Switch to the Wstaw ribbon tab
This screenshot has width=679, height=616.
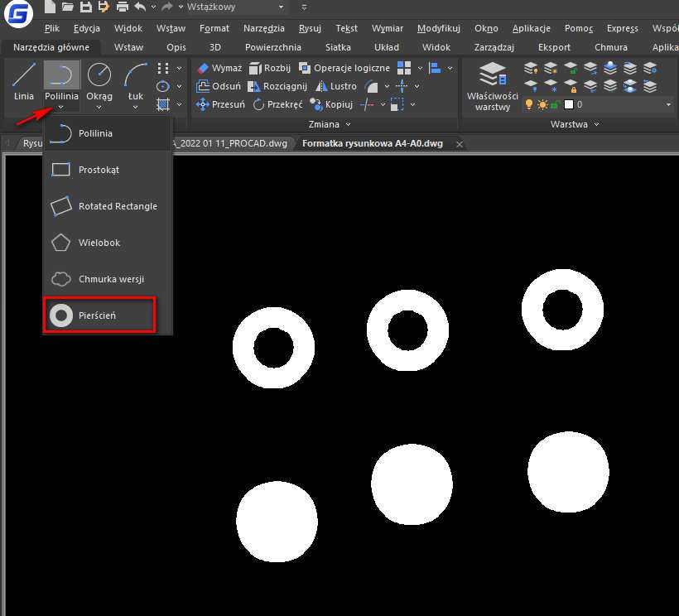tap(128, 47)
